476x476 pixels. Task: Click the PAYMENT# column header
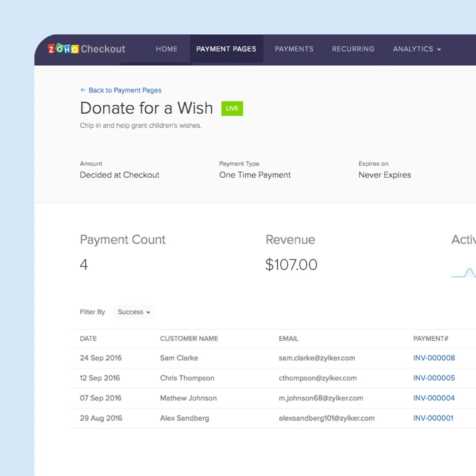tap(431, 338)
